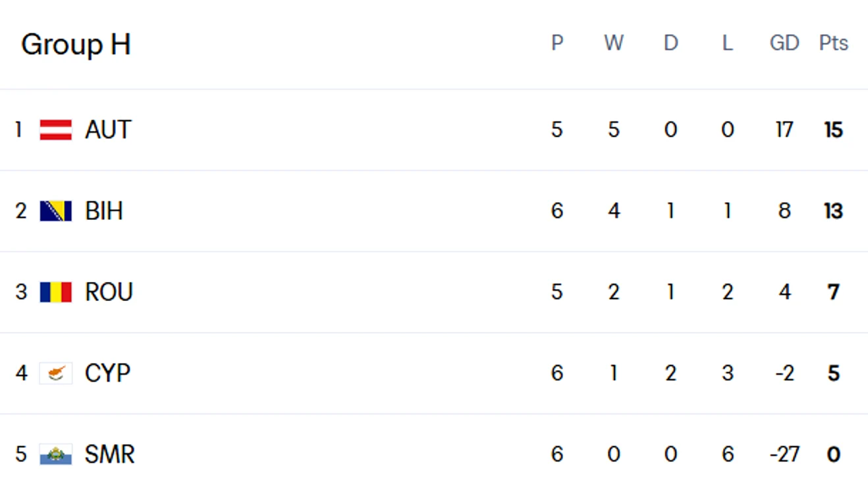Click Austria's 15 points value
Viewport: 868px width, 494px height.
[x=834, y=130]
